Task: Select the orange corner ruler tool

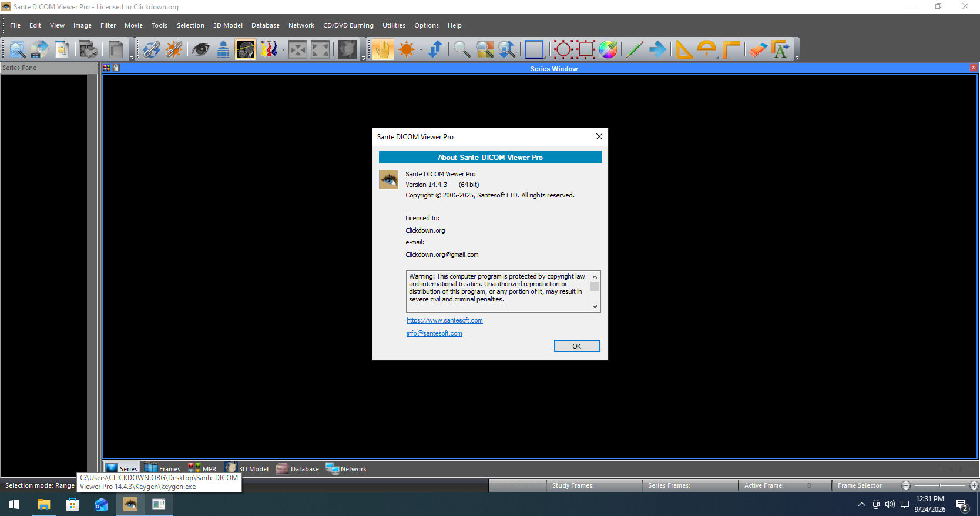Action: pyautogui.click(x=731, y=49)
